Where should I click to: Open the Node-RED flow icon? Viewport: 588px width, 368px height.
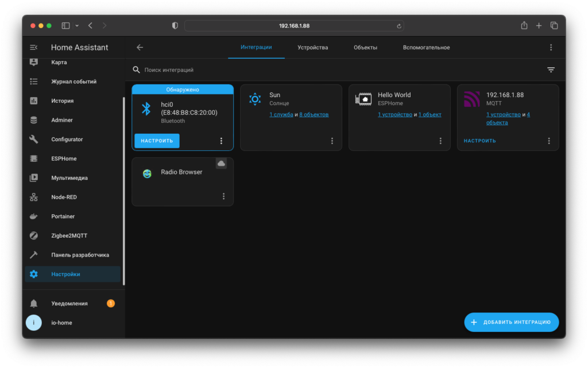34,197
